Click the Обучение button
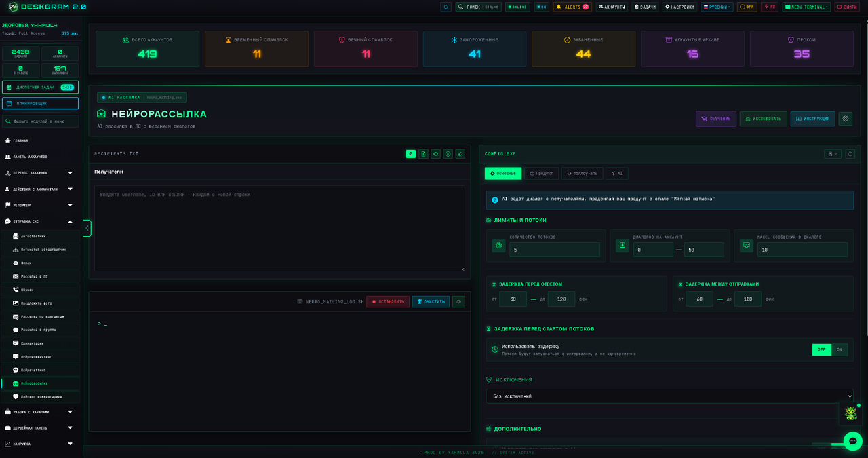868x458 pixels. point(716,119)
